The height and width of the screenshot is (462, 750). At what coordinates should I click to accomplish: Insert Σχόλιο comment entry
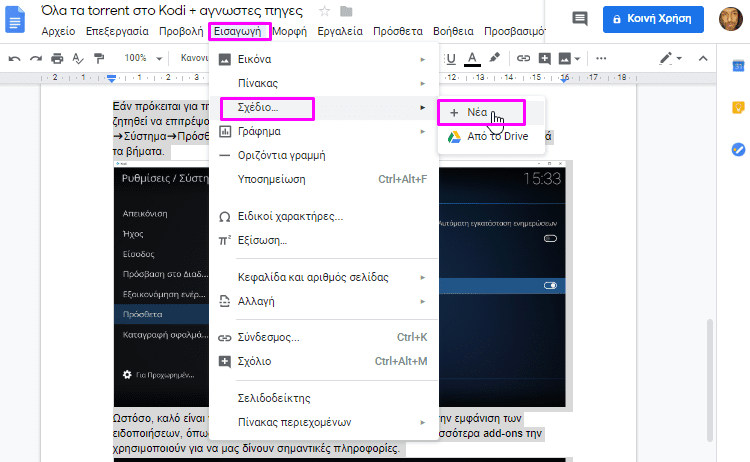tap(323, 362)
